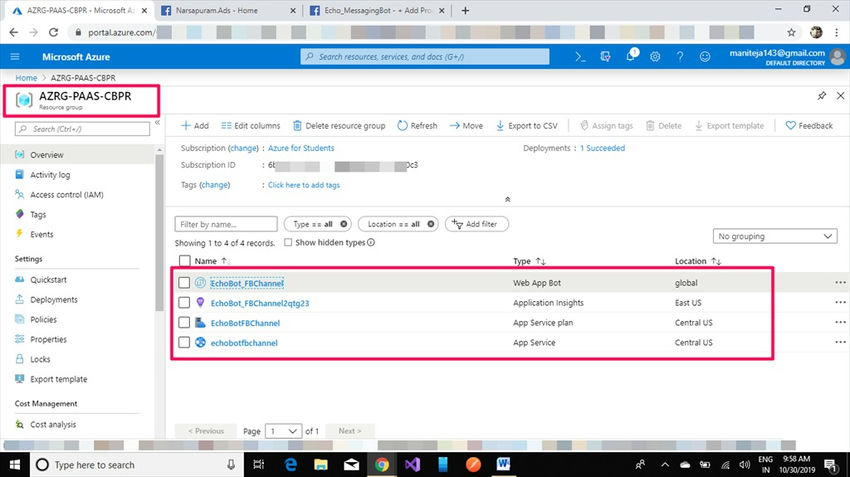The height and width of the screenshot is (477, 850).
Task: Open Cost analysis in sidebar
Action: pos(53,424)
